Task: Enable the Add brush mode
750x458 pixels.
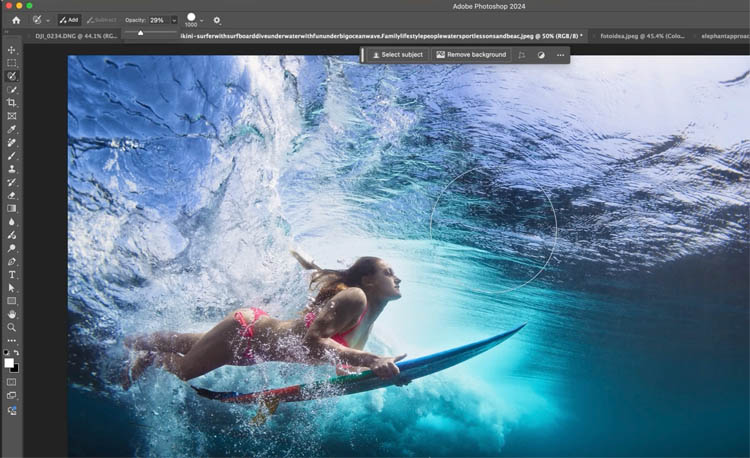Action: click(69, 20)
